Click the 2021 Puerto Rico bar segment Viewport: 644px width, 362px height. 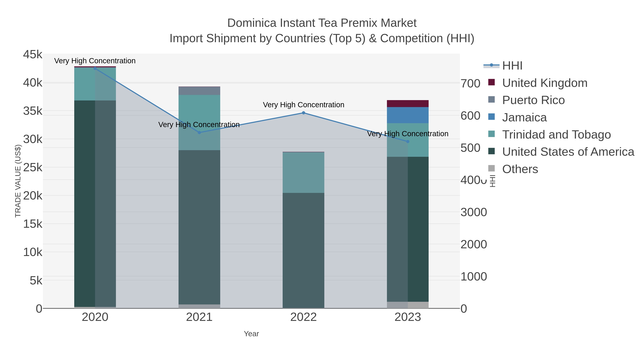click(199, 91)
